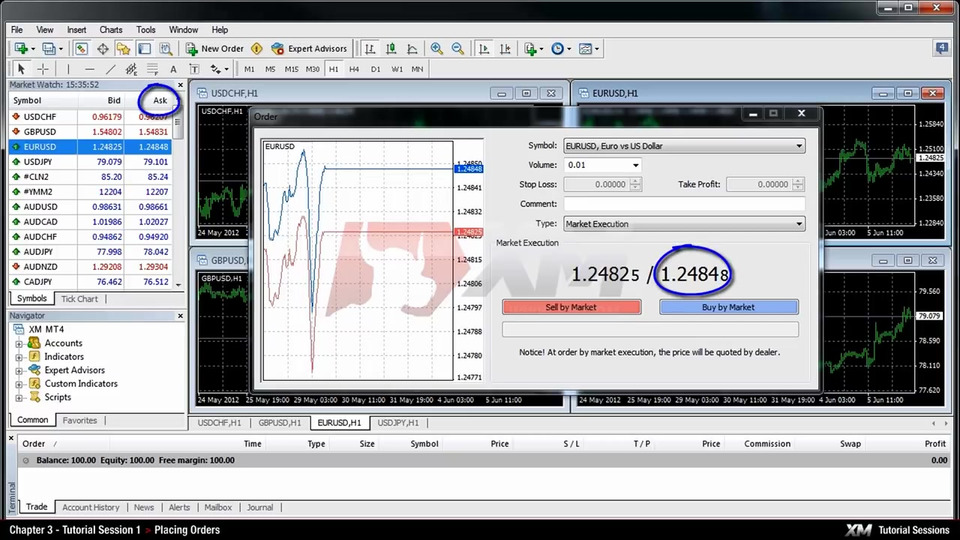The width and height of the screenshot is (960, 540).
Task: Toggle the Market Watch window icon
Action: coord(81,48)
